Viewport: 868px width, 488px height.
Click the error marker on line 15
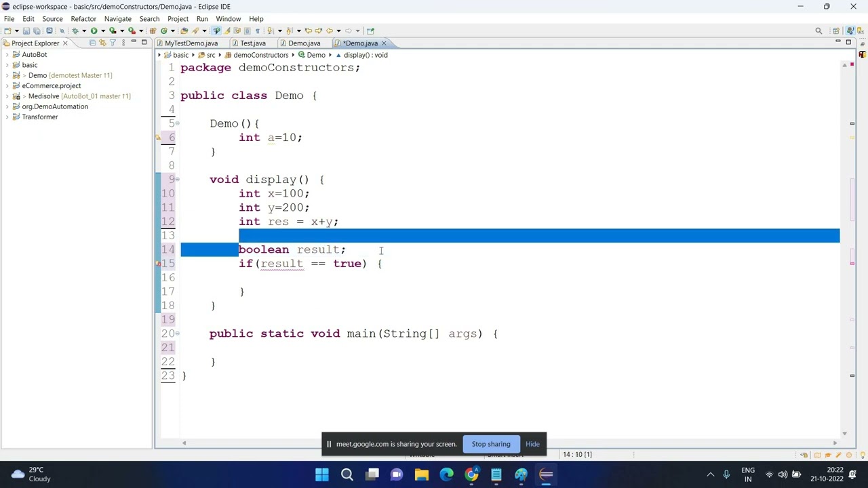(x=159, y=264)
